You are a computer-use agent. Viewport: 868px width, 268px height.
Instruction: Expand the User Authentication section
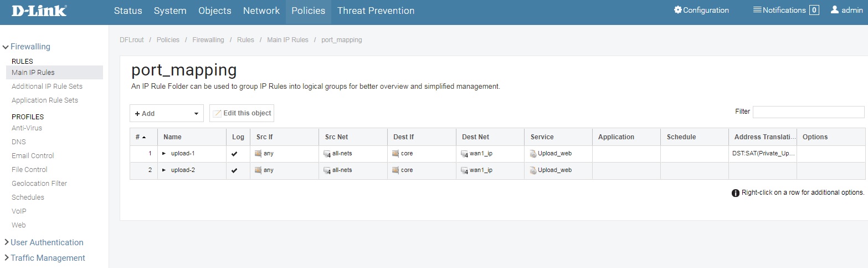(6, 242)
